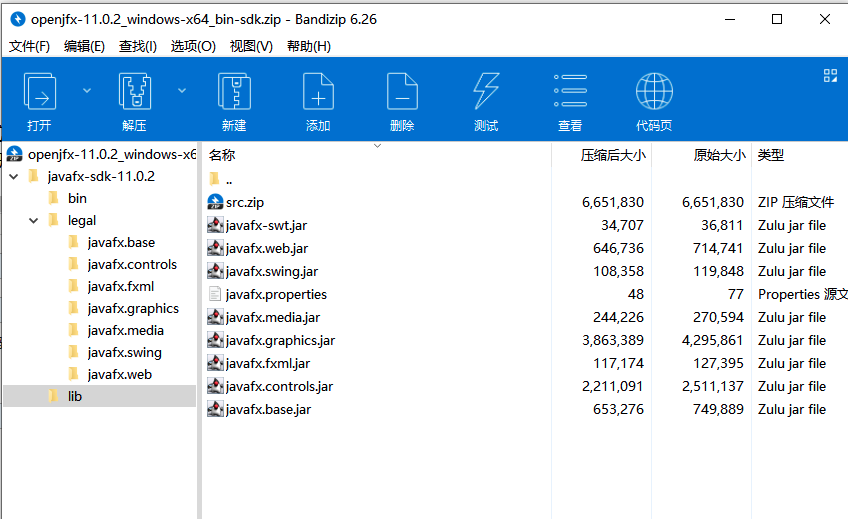Image resolution: width=848 pixels, height=519 pixels.
Task: Open the 帮助(H) menu
Action: (309, 46)
